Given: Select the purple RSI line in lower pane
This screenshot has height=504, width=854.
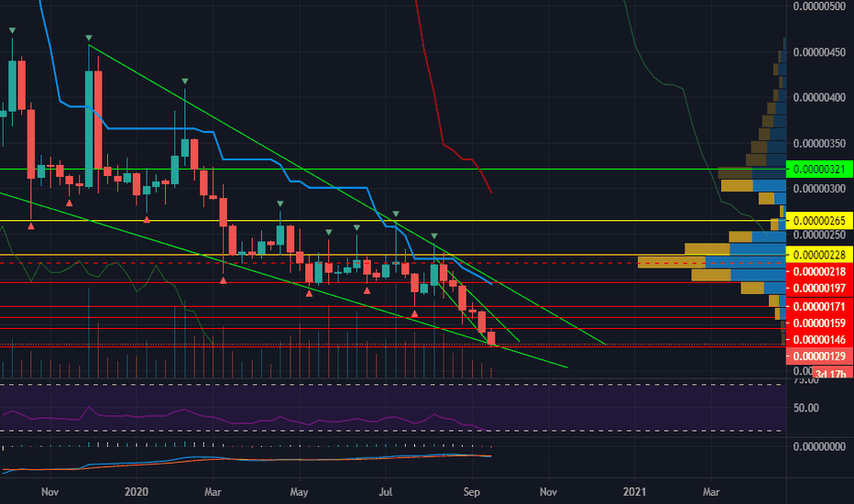Looking at the screenshot, I should pyautogui.click(x=245, y=420).
